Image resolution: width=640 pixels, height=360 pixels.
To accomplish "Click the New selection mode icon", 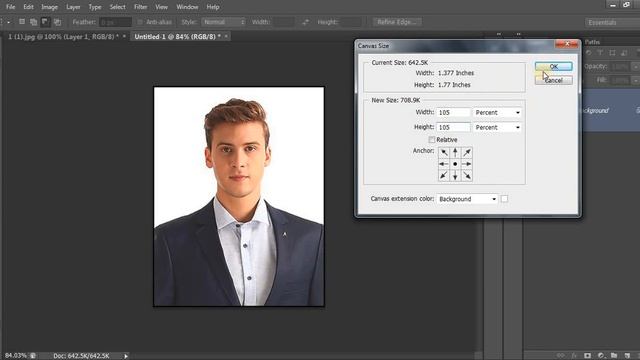I will tap(22, 22).
